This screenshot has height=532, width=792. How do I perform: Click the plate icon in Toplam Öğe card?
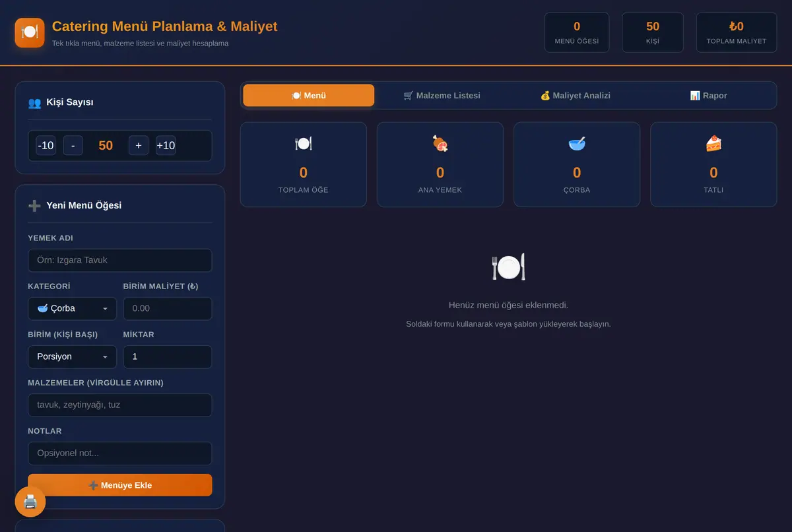click(304, 143)
